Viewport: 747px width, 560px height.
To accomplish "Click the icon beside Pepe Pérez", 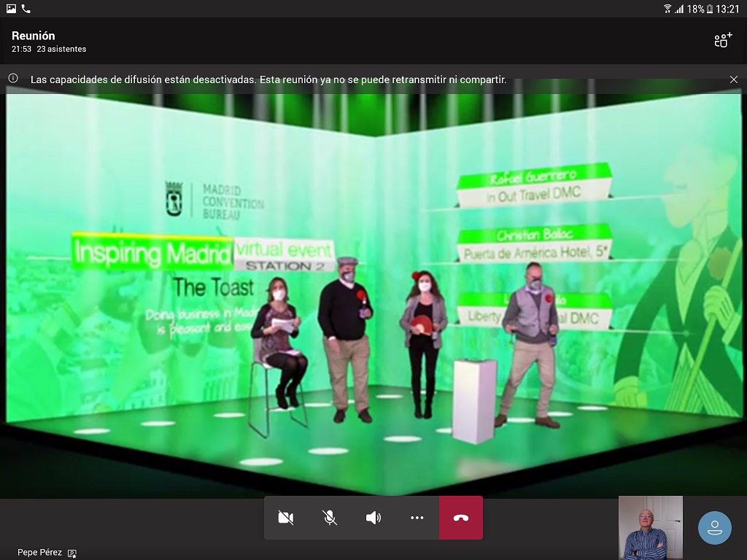I will pyautogui.click(x=72, y=553).
